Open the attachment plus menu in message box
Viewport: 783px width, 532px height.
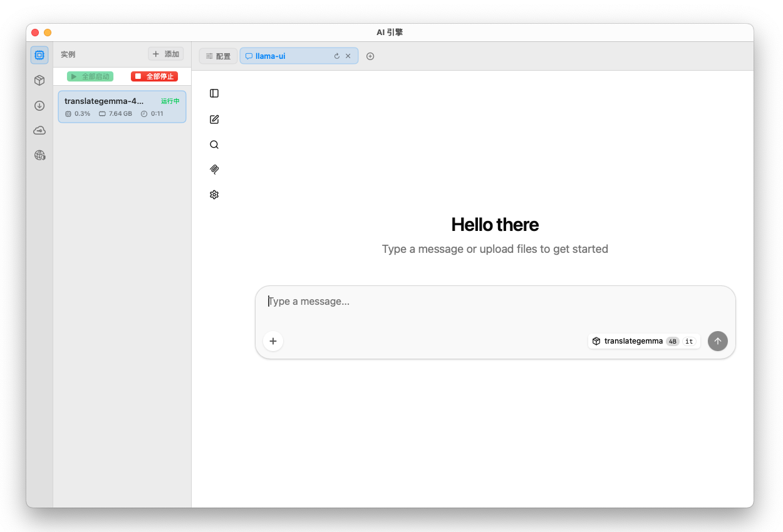click(273, 341)
